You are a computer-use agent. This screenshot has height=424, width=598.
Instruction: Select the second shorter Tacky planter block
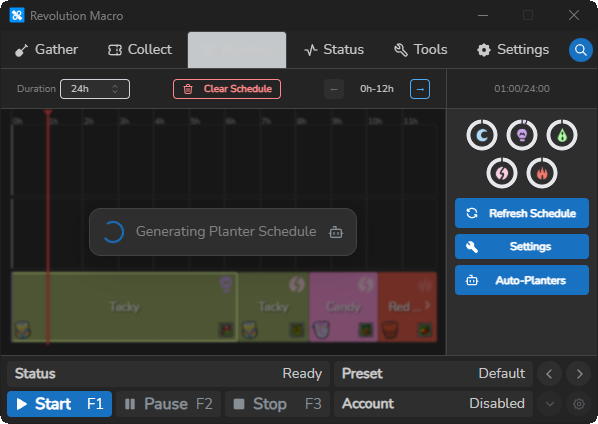pyautogui.click(x=273, y=307)
